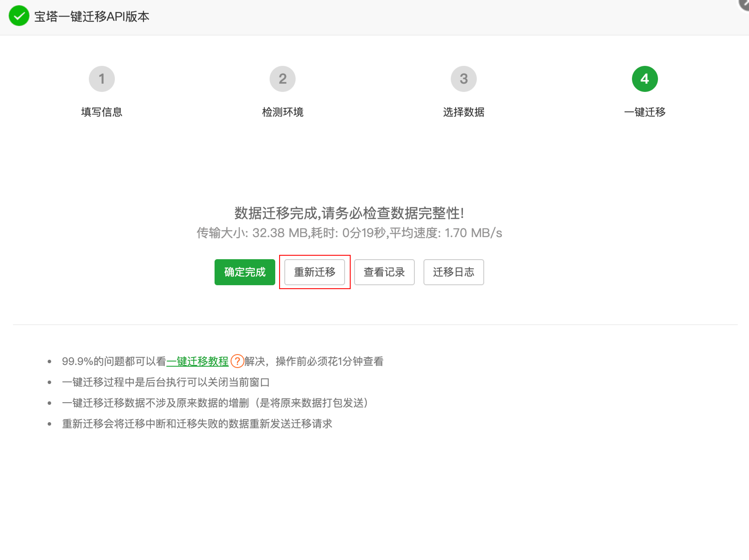Image resolution: width=749 pixels, height=560 pixels.
Task: Click the 重新迁移 button
Action: [314, 272]
